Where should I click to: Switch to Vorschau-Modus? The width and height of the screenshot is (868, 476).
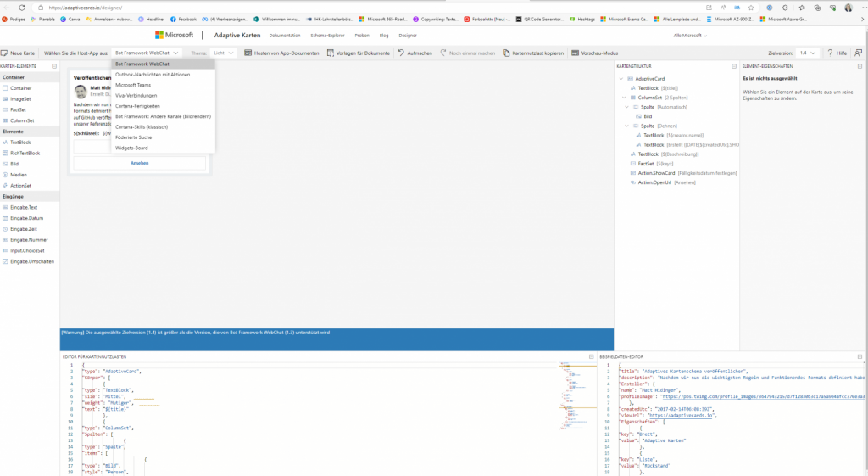594,53
